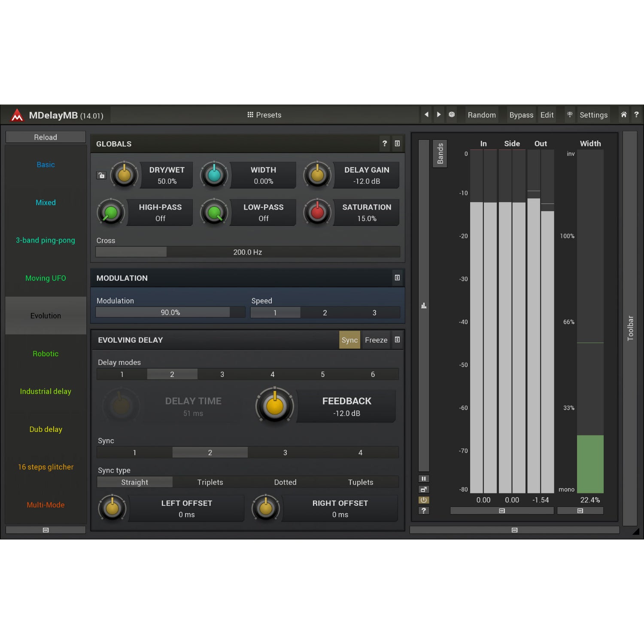Image resolution: width=644 pixels, height=644 pixels.
Task: Open the Globals section menu icon
Action: point(397,143)
